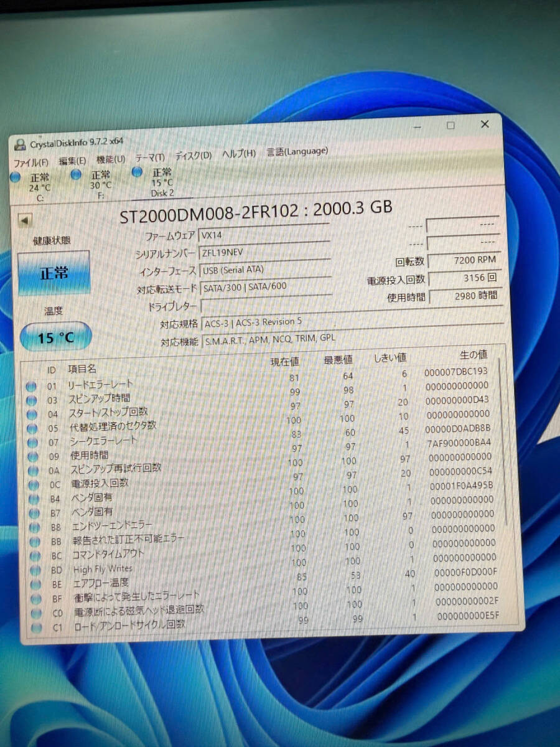The height and width of the screenshot is (747, 560).
Task: Click status icon for ベンダ固有 row B4
Action: (x=34, y=500)
